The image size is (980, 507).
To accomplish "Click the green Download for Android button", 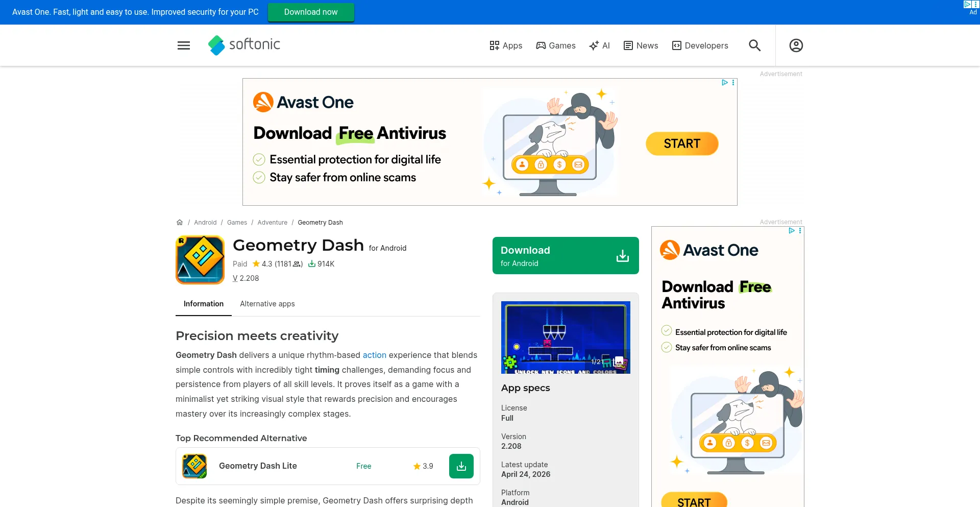I will point(566,256).
